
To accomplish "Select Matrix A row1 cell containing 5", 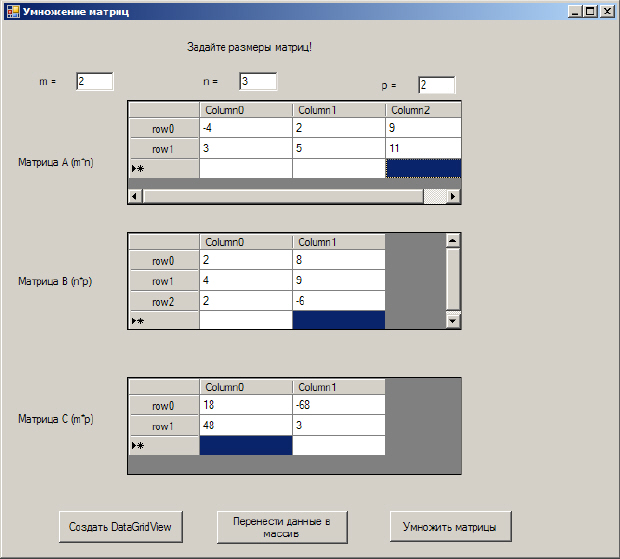I will (x=339, y=148).
